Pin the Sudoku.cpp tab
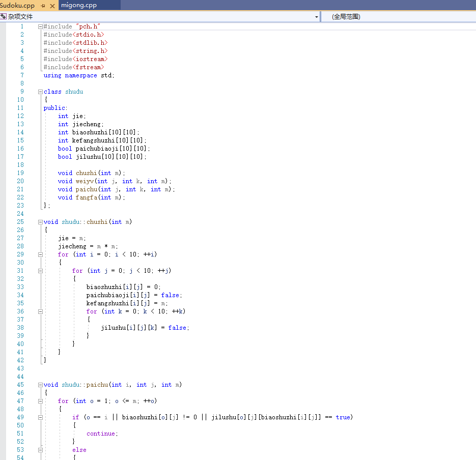The width and height of the screenshot is (476, 460). (x=43, y=6)
